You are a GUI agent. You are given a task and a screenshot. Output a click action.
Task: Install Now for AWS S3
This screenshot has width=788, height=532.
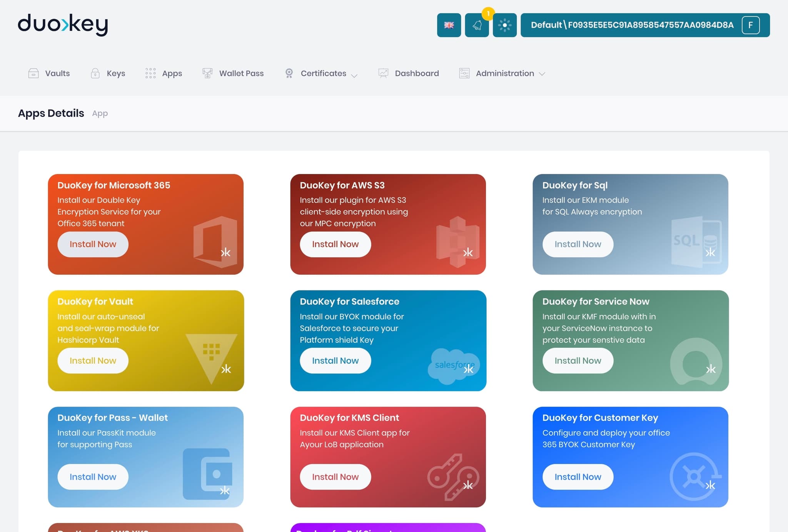pyautogui.click(x=335, y=244)
